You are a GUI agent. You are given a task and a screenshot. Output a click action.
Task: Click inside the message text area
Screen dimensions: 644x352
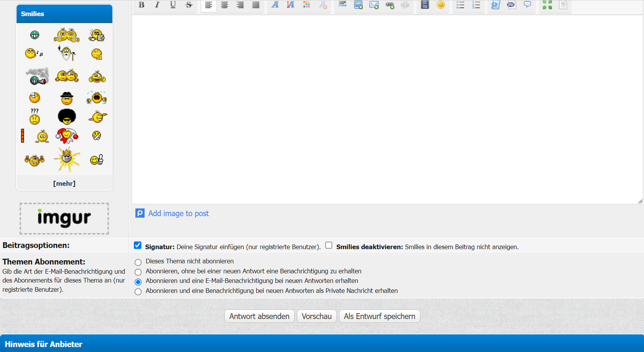coord(387,109)
